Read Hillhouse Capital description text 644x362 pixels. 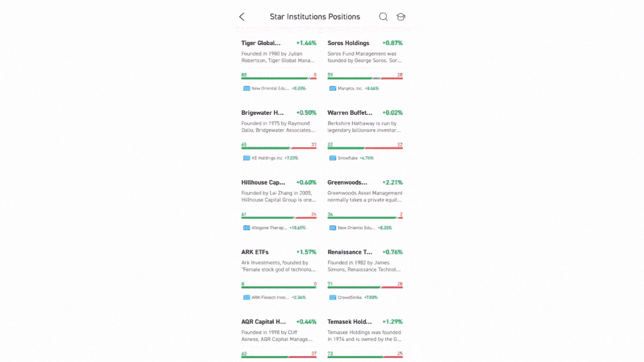[279, 197]
